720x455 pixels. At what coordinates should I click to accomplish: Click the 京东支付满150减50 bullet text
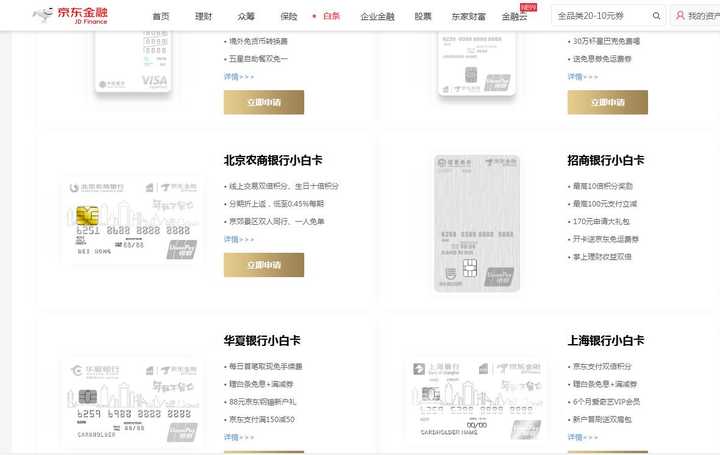tap(262, 419)
